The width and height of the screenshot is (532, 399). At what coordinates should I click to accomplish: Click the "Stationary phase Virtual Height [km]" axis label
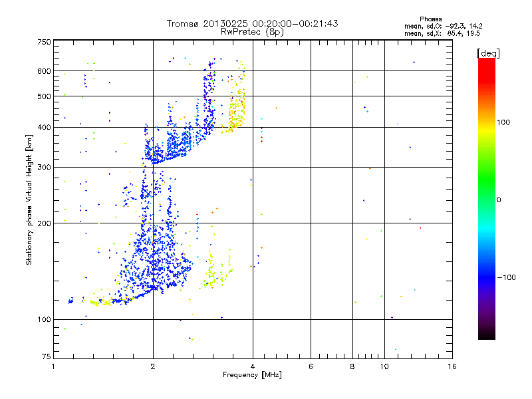29,199
